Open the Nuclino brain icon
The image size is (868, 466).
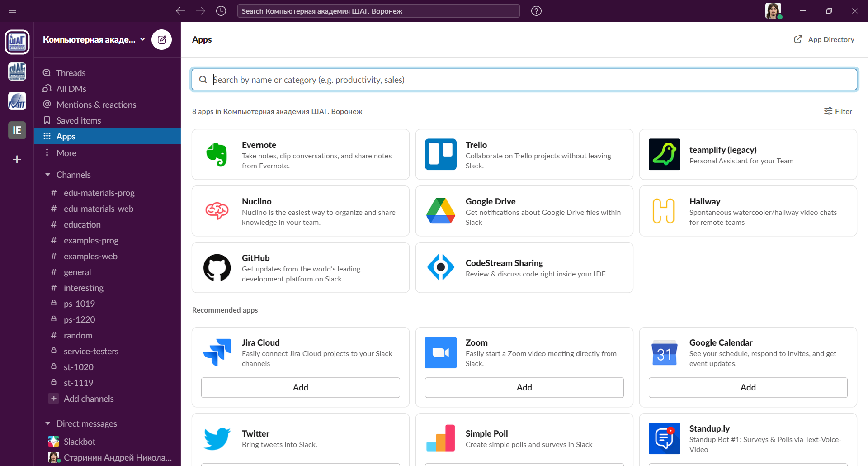click(217, 211)
